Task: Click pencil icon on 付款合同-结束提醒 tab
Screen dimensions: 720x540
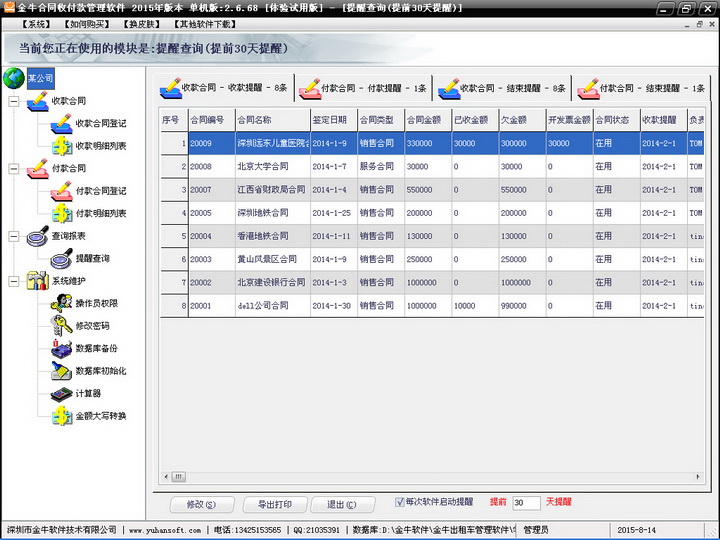Action: 588,88
